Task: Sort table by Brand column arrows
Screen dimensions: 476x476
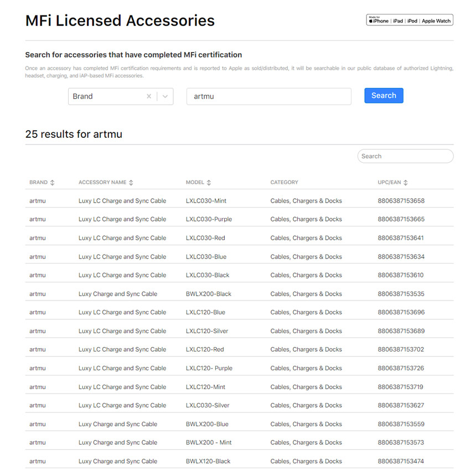Action: 52,183
